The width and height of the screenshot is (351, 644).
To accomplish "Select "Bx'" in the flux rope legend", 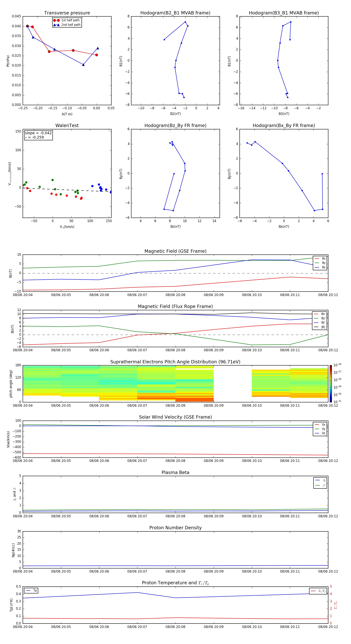I will tap(320, 314).
